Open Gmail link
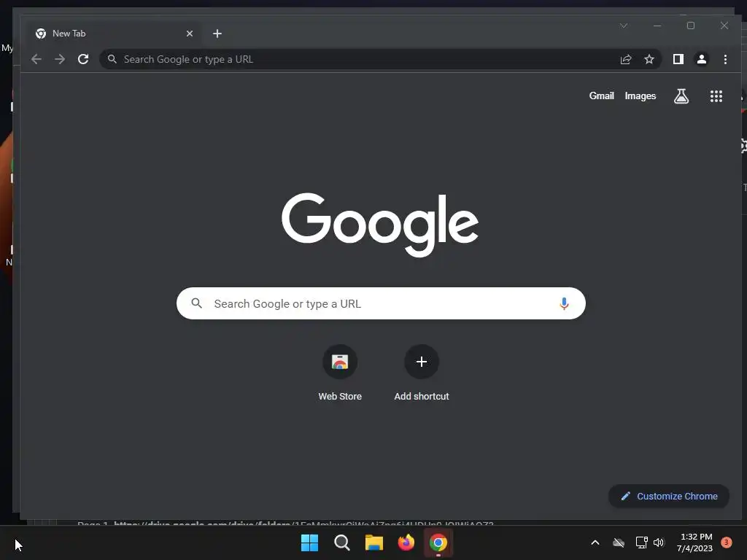 [601, 96]
